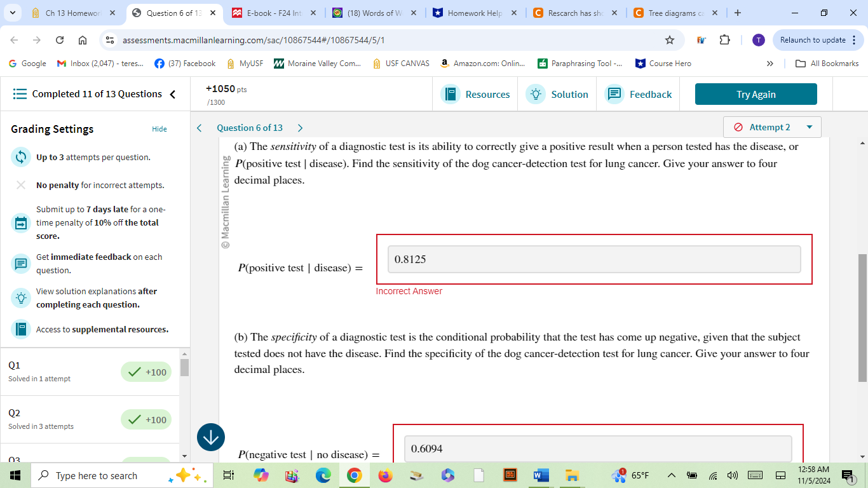Go to the next question with right arrow
The height and width of the screenshot is (488, 868).
pos(300,127)
